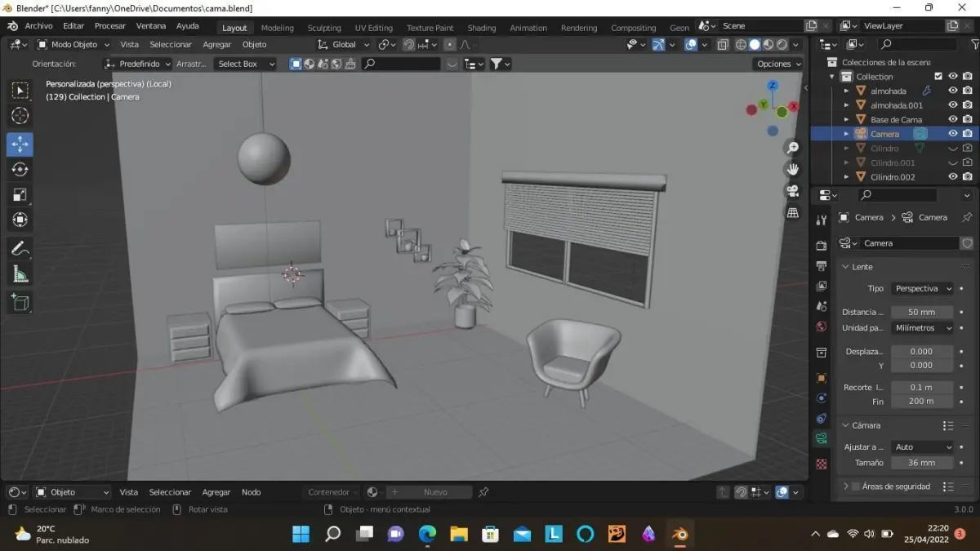
Task: Switch to the Shading workspace tab
Action: 482,28
